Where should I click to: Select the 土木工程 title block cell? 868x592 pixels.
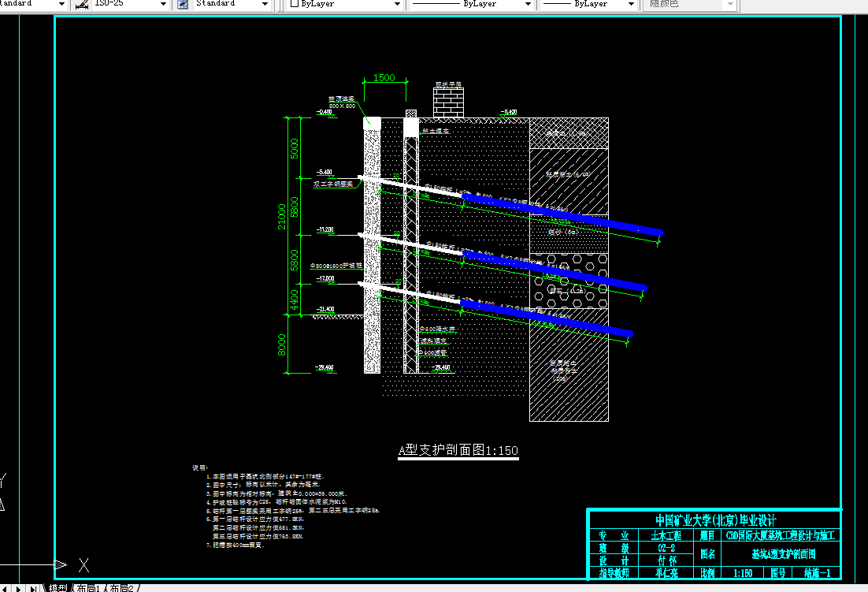click(x=666, y=535)
